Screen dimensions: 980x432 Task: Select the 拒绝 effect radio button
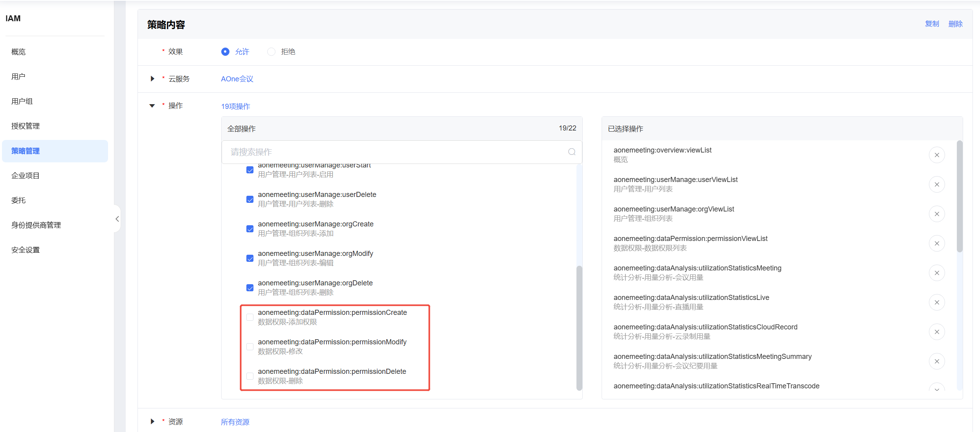[x=271, y=51]
